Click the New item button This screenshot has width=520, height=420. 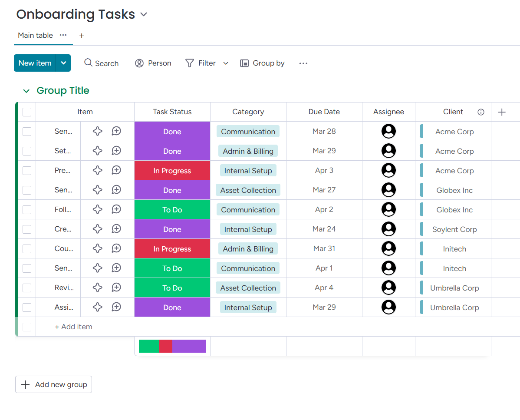pyautogui.click(x=35, y=63)
